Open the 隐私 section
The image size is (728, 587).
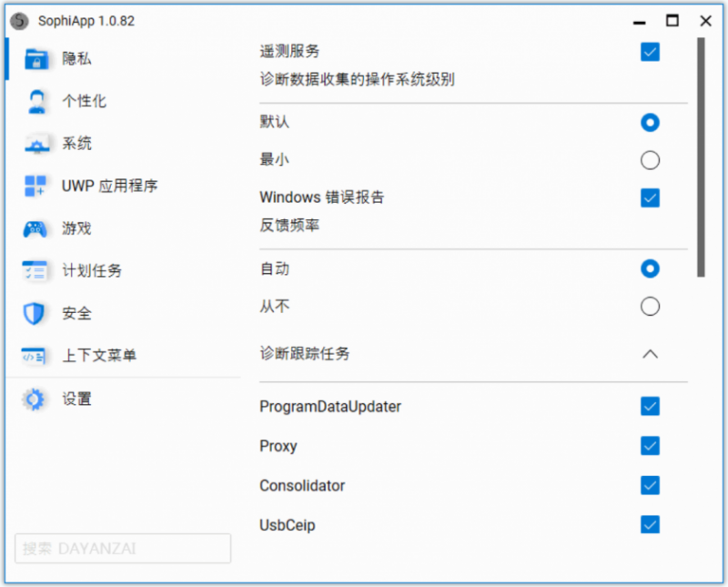click(123, 58)
